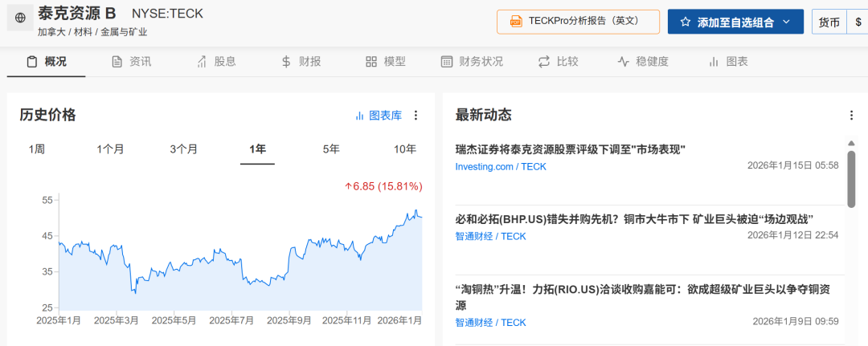This screenshot has height=346, width=868.
Task: Select the 3个月 chart period
Action: (183, 149)
